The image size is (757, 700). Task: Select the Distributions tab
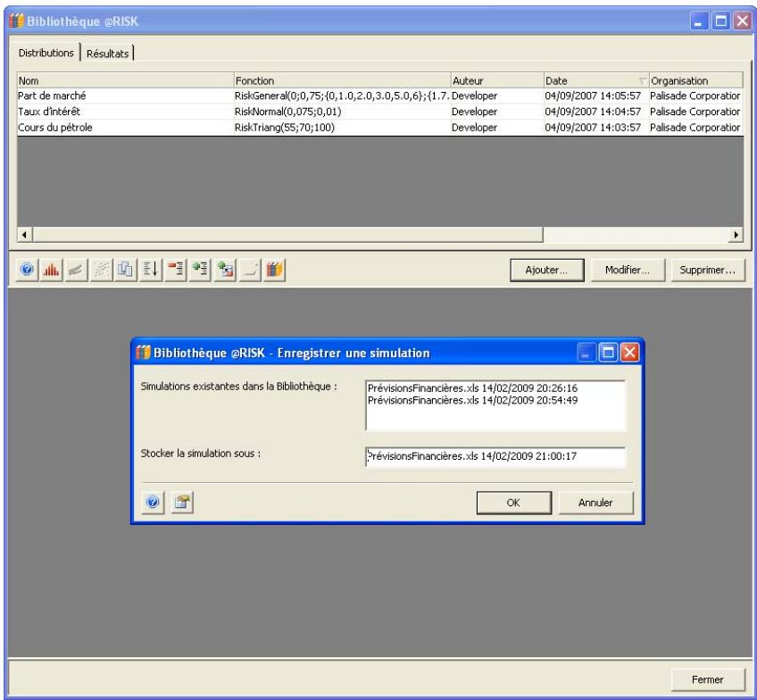47,54
